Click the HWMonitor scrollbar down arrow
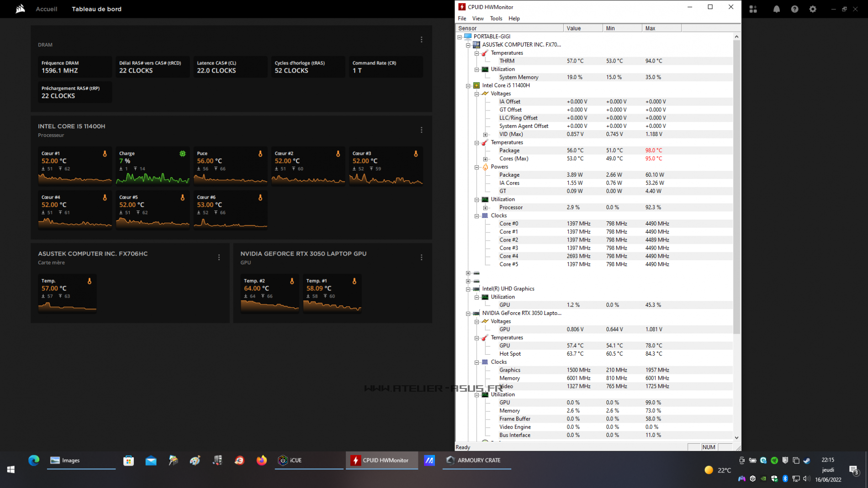Image resolution: width=868 pixels, height=488 pixels. (736, 437)
